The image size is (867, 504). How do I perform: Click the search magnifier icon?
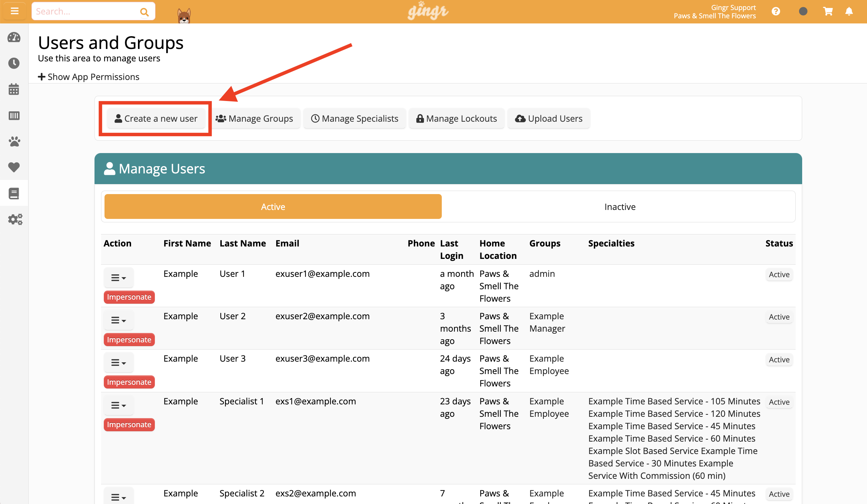[144, 12]
